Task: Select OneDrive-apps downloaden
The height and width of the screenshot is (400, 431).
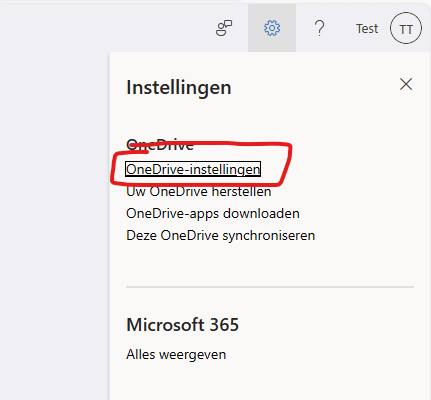Action: pos(213,214)
